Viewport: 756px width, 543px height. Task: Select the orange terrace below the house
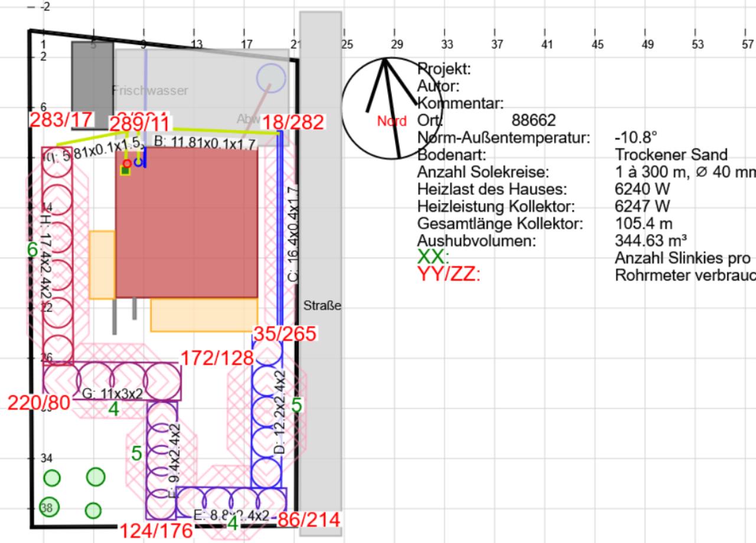click(x=204, y=315)
